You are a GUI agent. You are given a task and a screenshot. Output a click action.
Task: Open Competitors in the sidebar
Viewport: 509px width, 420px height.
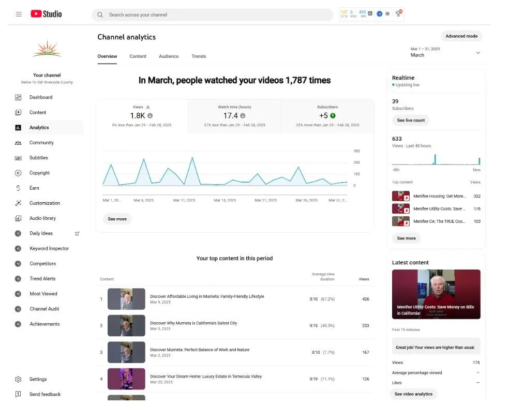coord(43,264)
